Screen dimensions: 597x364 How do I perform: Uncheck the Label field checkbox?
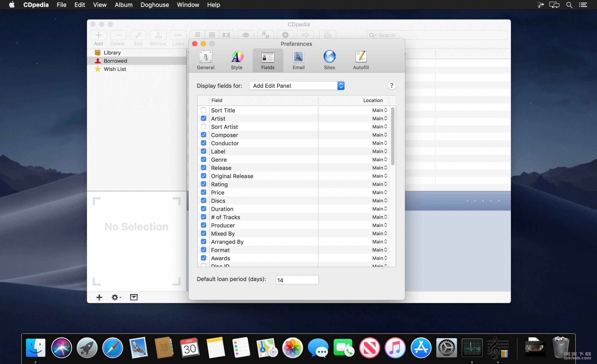tap(203, 151)
